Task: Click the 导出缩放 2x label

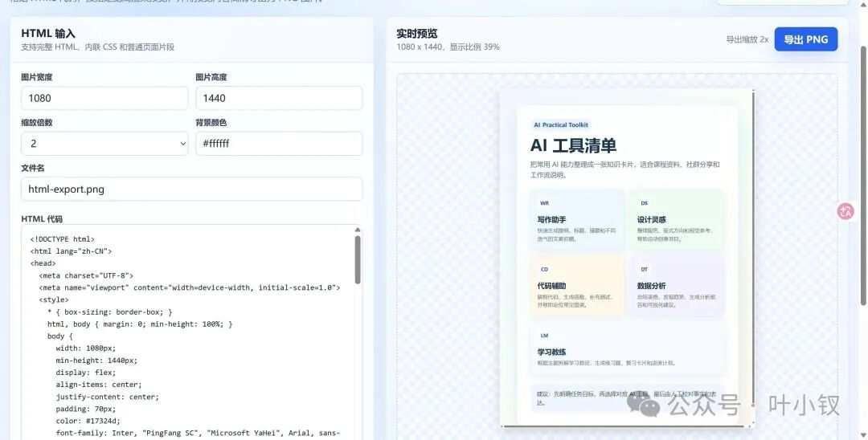Action: pyautogui.click(x=747, y=39)
